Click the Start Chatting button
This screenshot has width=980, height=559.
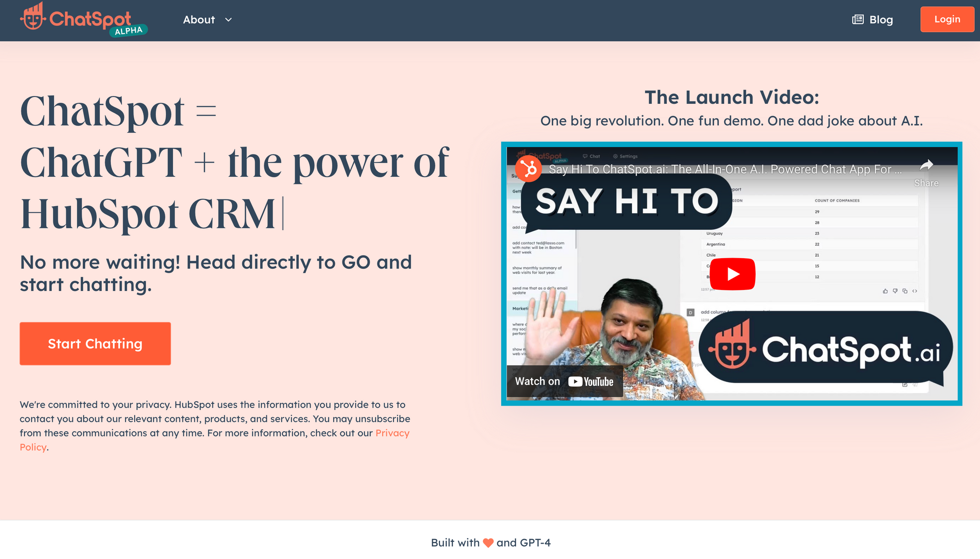[x=95, y=343]
